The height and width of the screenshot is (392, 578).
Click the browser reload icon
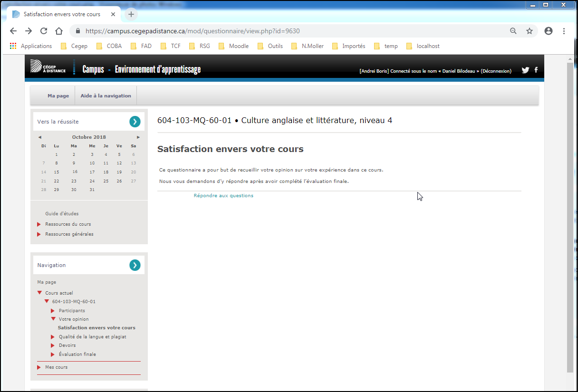[x=44, y=31]
